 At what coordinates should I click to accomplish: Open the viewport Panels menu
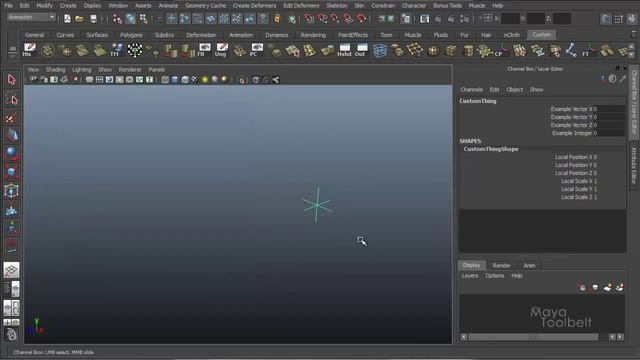[157, 70]
